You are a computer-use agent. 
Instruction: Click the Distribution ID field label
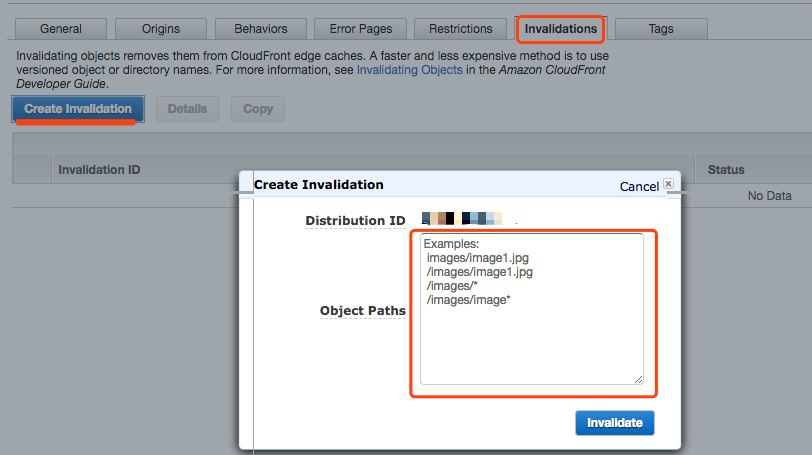(357, 220)
